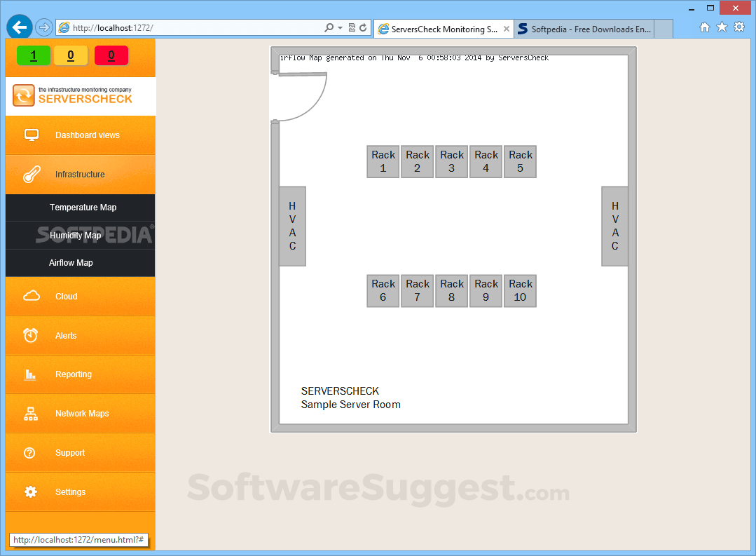
Task: Open Support using the question mark icon
Action: (x=31, y=452)
